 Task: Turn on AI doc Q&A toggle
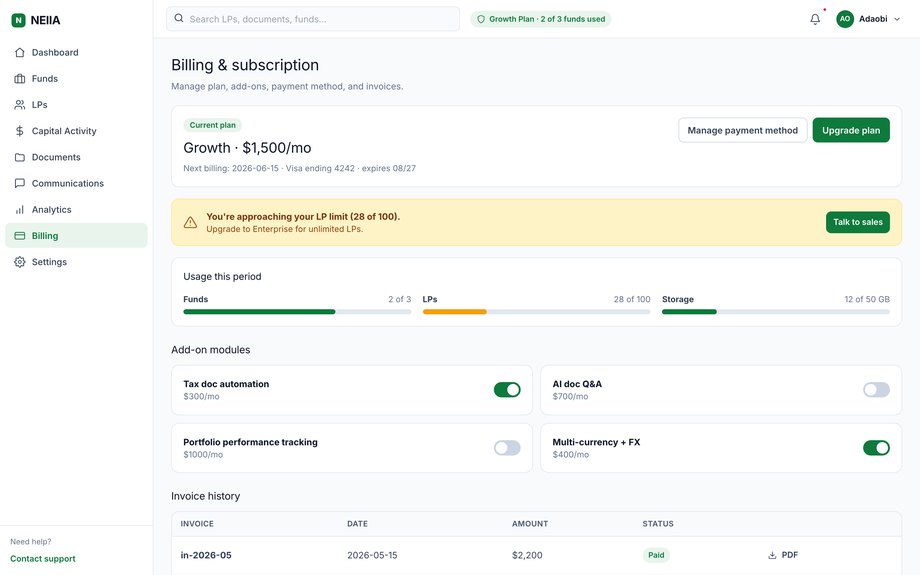coord(876,390)
